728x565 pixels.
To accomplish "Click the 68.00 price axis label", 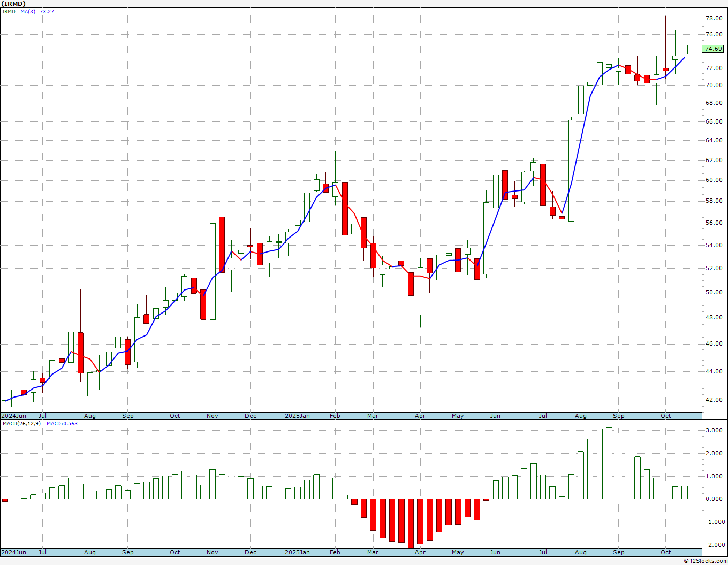I will coord(714,103).
